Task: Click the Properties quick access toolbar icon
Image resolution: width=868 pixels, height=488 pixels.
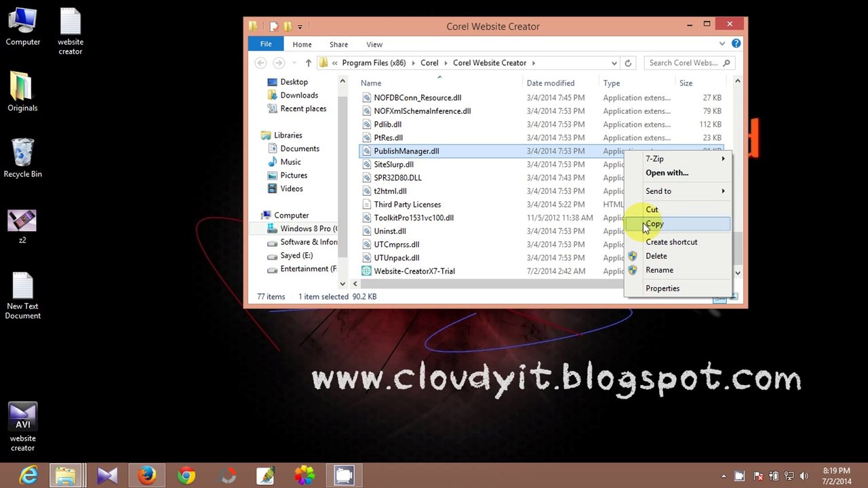Action: pyautogui.click(x=273, y=26)
